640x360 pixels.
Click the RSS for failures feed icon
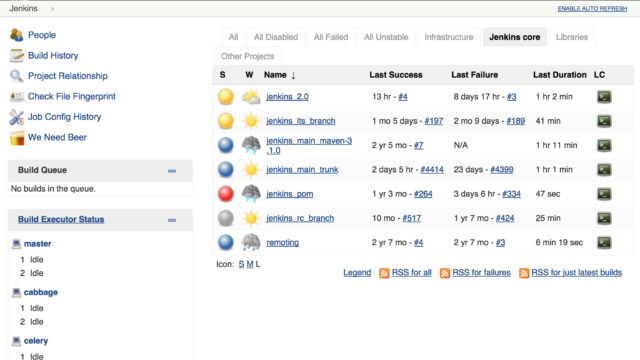click(x=444, y=273)
